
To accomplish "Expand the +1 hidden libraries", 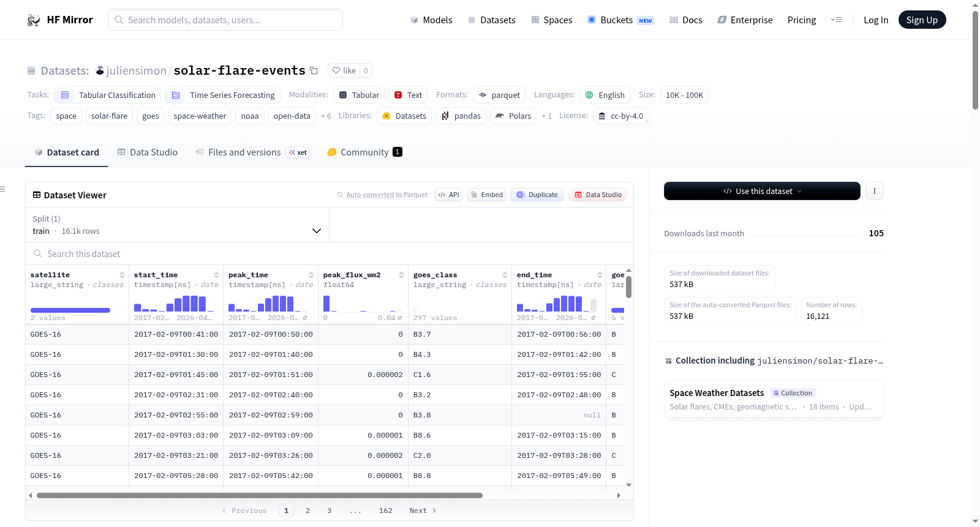I will (546, 116).
